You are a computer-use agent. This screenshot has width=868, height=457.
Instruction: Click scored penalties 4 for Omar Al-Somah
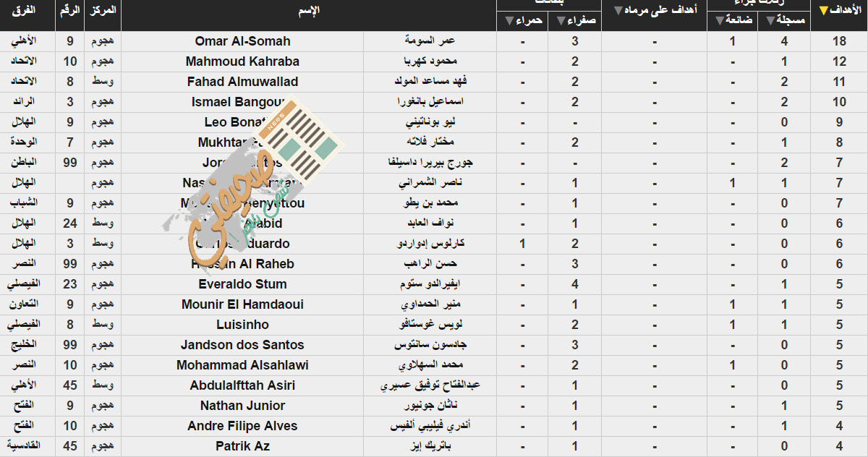[785, 41]
